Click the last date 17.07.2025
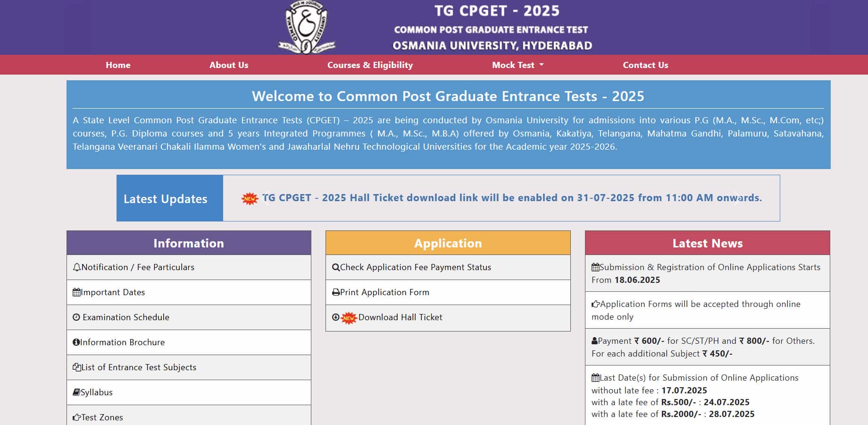Screen dimensions: 868x425 pyautogui.click(x=684, y=391)
